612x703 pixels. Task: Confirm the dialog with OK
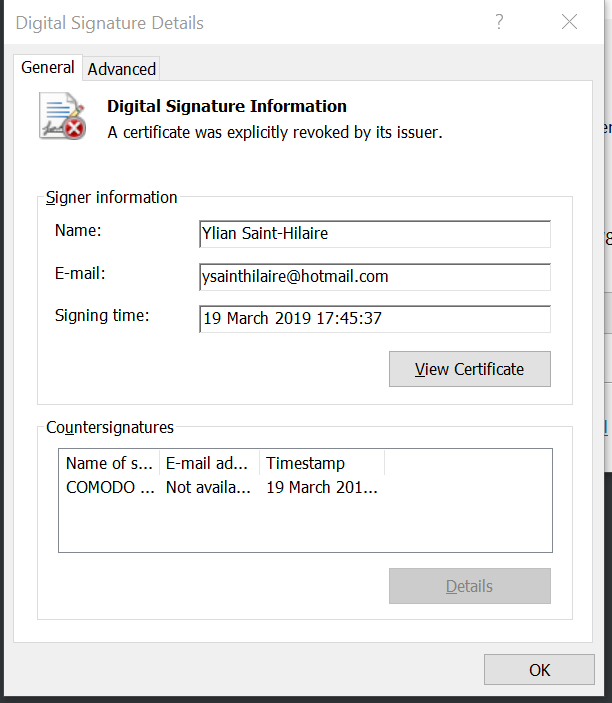[x=539, y=670]
